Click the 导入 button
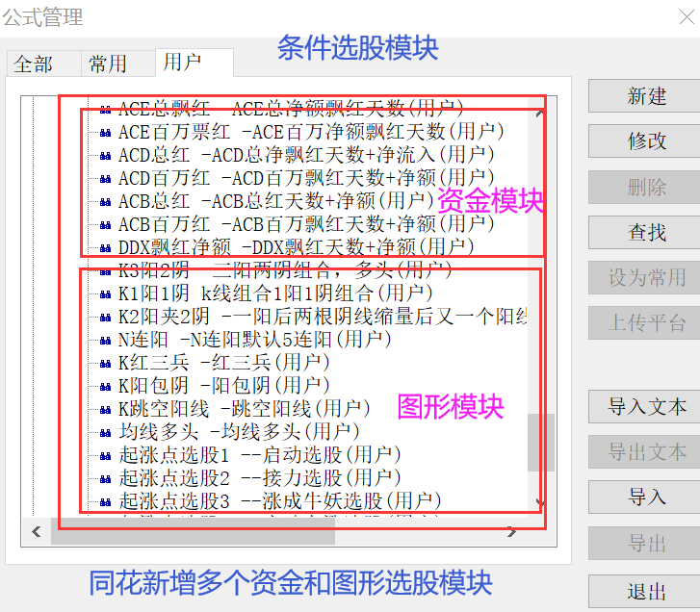 (x=646, y=497)
